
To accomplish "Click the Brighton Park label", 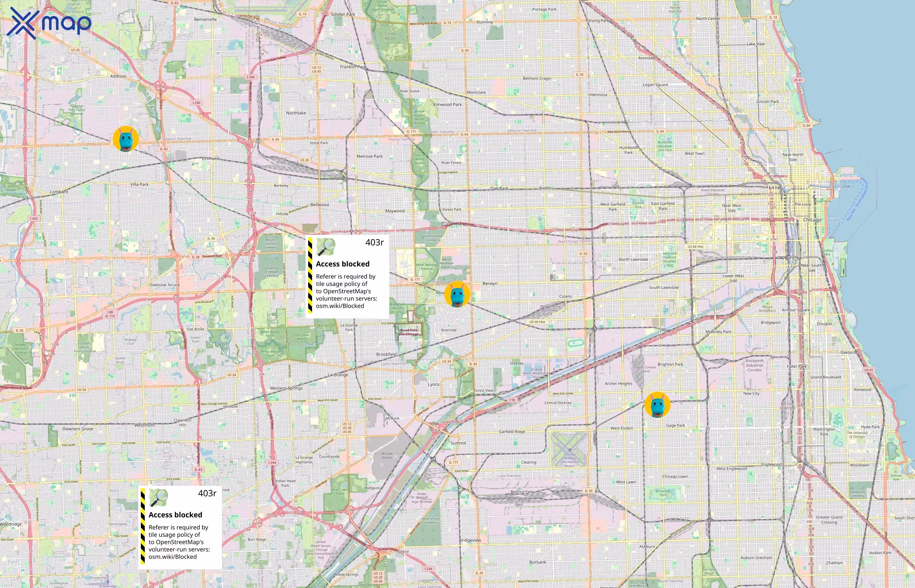I will pyautogui.click(x=670, y=364).
